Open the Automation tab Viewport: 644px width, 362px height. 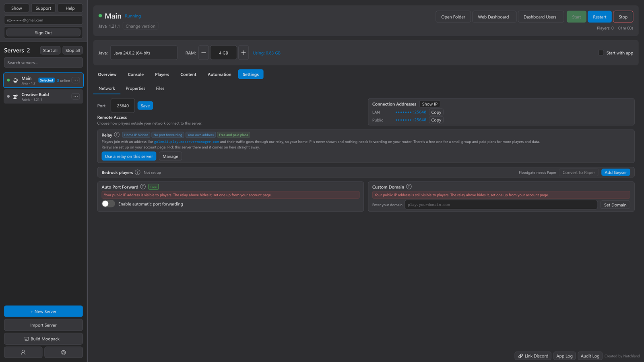pos(219,74)
